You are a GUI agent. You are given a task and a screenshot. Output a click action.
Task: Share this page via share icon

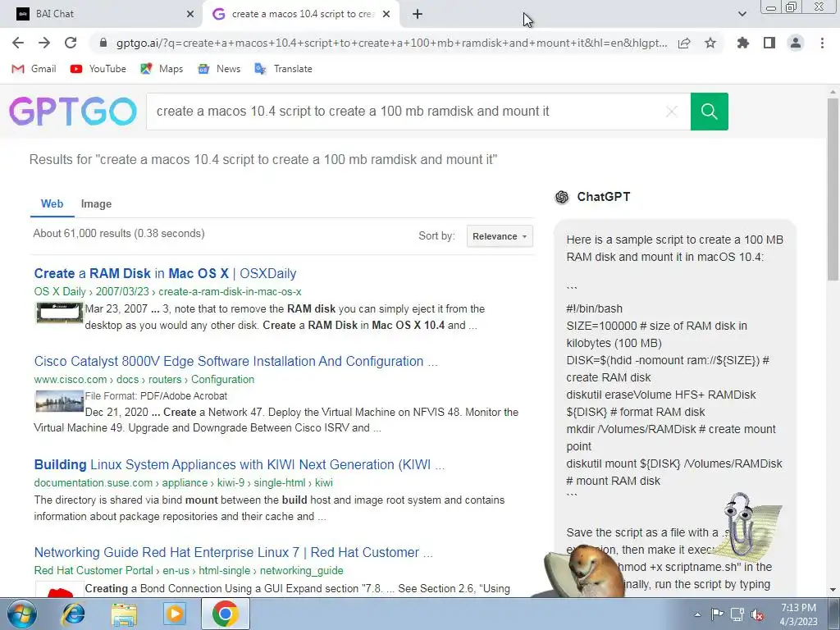point(684,43)
